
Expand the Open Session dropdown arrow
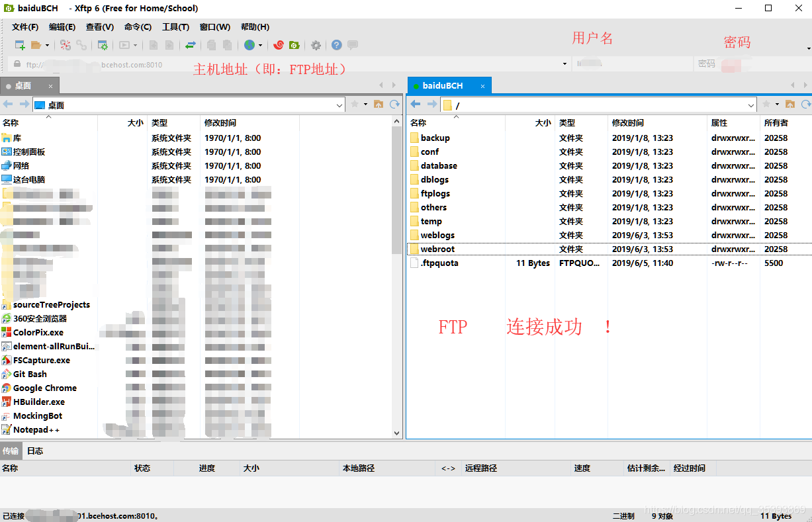(x=47, y=46)
